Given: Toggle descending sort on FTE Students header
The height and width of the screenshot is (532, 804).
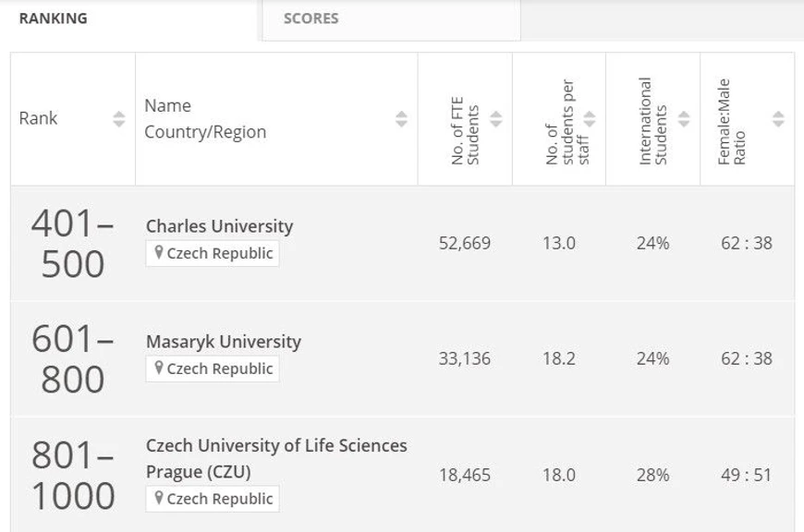Looking at the screenshot, I should tap(497, 123).
